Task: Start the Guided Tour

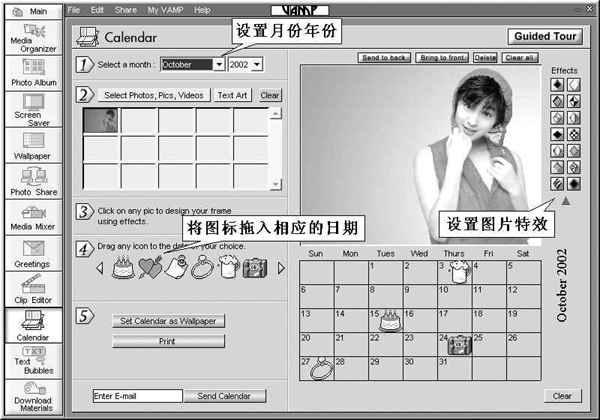Action: pyautogui.click(x=545, y=37)
